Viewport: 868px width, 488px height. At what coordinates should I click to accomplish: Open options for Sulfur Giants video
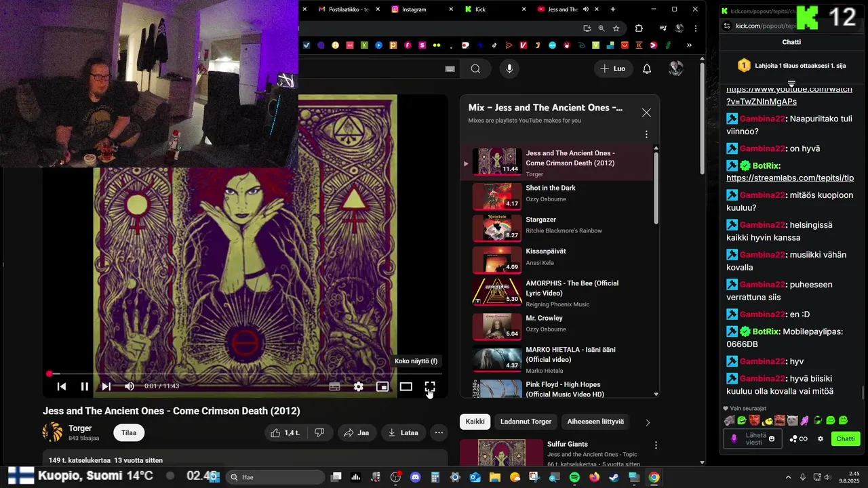pos(656,445)
